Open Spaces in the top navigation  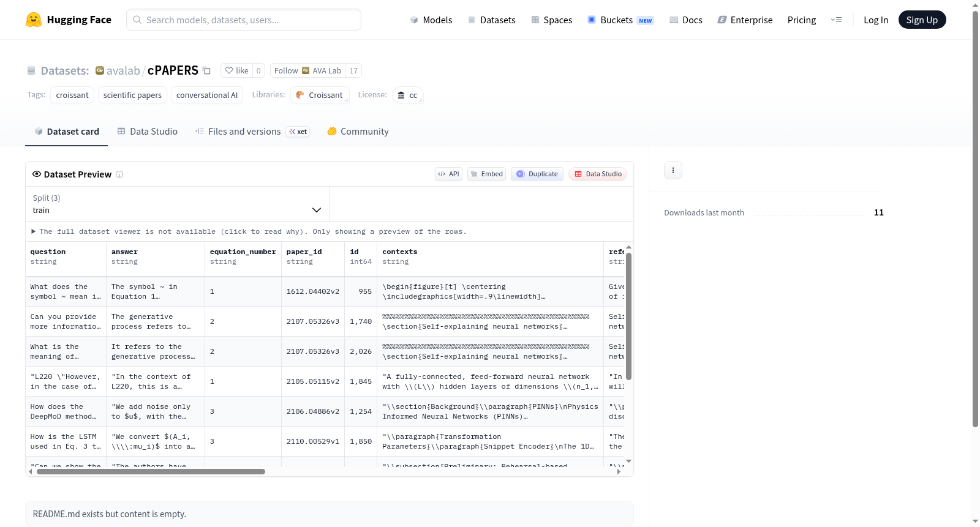click(552, 20)
